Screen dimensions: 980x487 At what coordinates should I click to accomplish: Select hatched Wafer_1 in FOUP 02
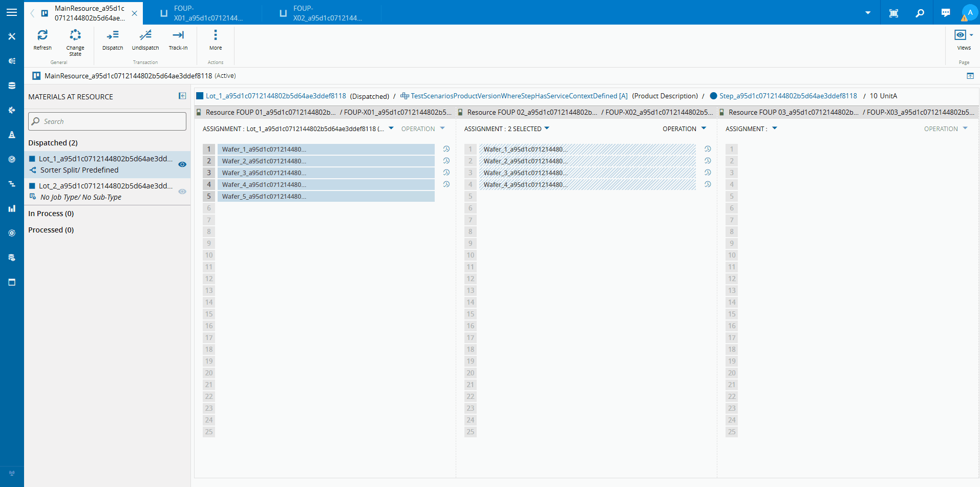[587, 149]
